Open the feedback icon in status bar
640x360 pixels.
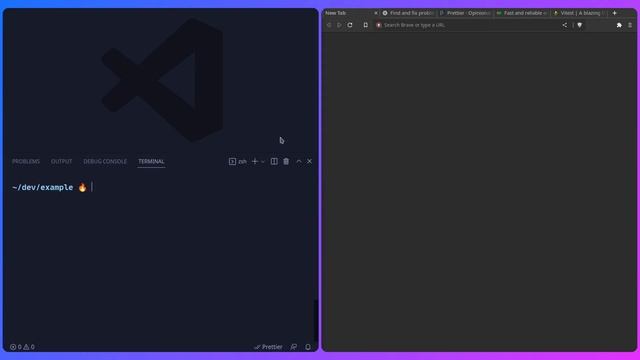293,347
